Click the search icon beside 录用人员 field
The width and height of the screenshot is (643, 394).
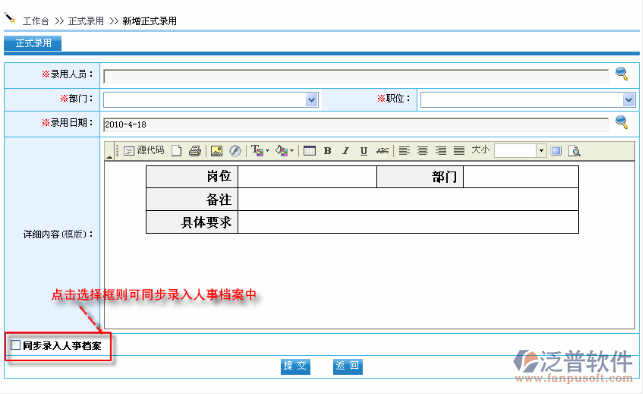click(622, 74)
